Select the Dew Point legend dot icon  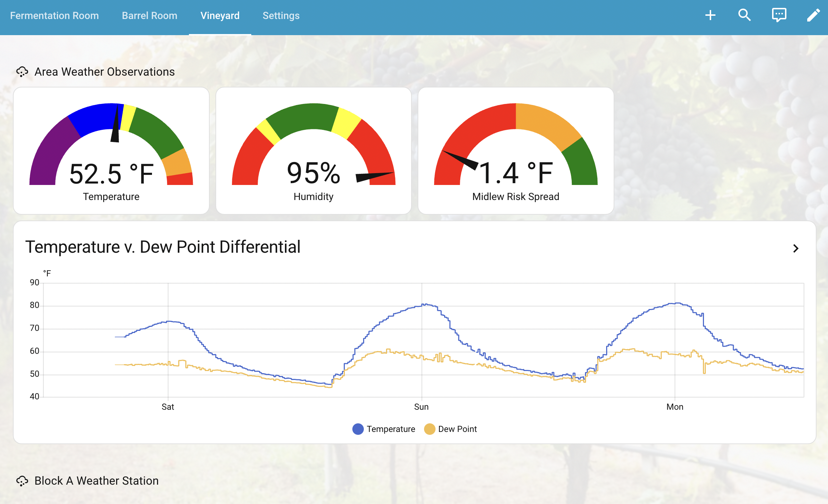point(429,429)
